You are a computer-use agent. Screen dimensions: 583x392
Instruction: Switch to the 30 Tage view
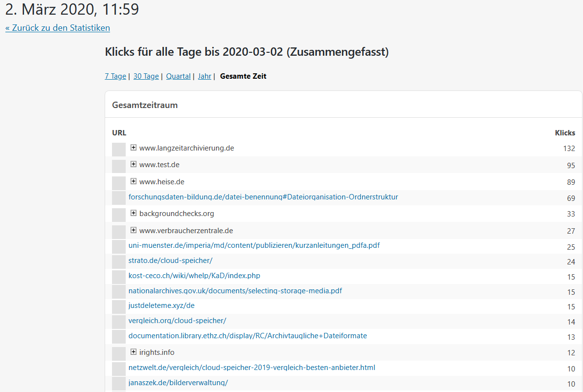(146, 76)
